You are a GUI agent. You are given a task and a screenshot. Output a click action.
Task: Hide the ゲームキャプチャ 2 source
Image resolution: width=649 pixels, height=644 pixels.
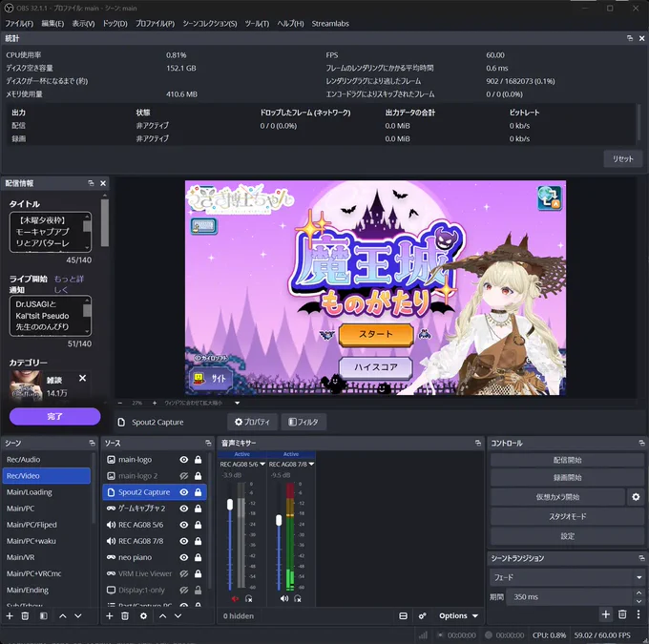pyautogui.click(x=184, y=509)
